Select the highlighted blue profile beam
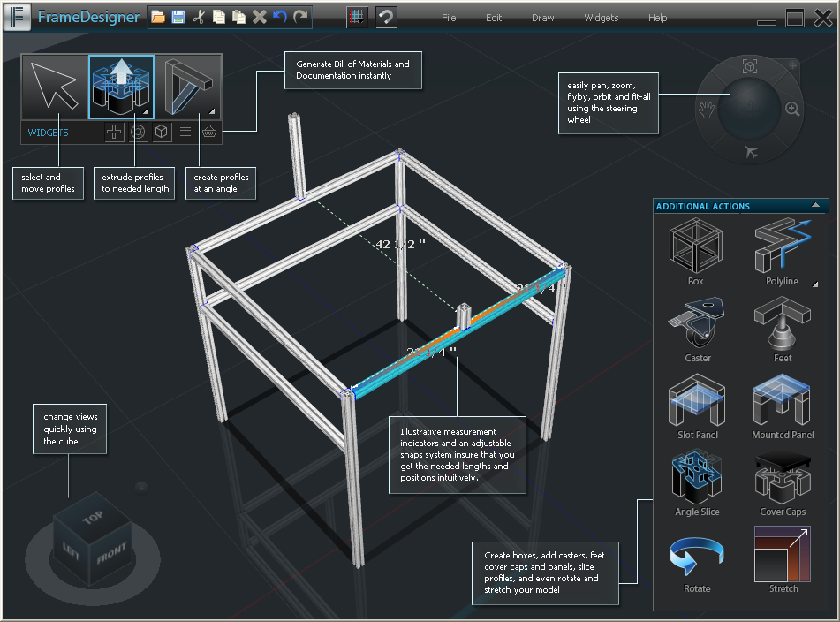Image resolution: width=840 pixels, height=622 pixels. (x=458, y=333)
